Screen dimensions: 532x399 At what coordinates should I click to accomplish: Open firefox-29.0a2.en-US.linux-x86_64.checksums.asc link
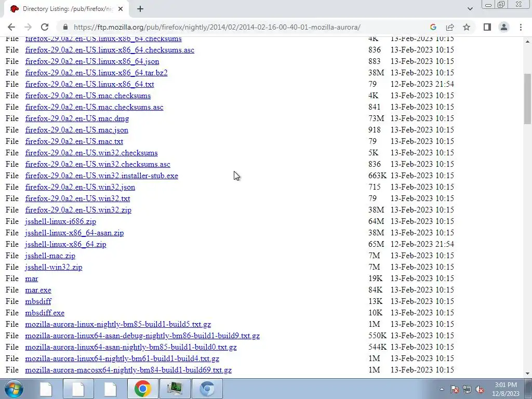click(110, 50)
